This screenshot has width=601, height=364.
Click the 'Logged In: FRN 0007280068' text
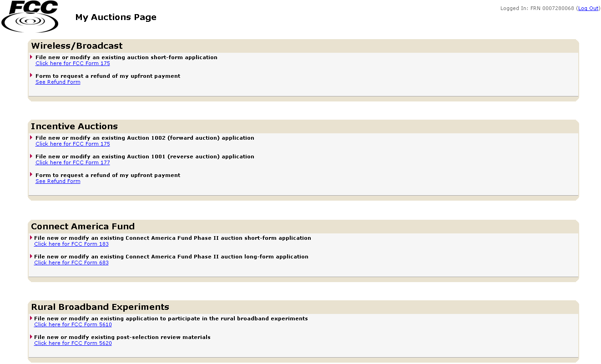537,8
